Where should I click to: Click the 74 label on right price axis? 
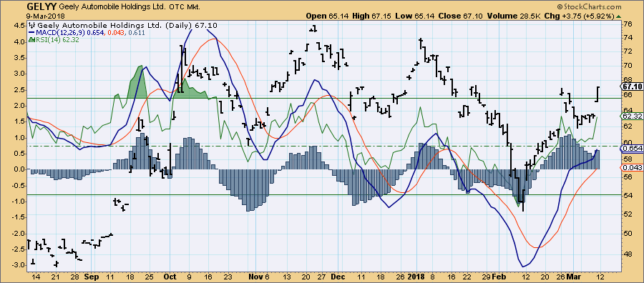[628, 38]
